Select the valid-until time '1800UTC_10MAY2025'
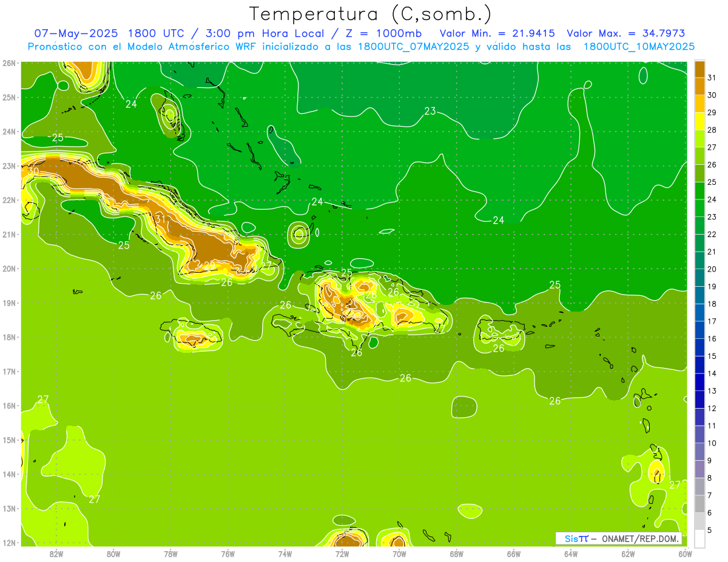 (x=639, y=47)
